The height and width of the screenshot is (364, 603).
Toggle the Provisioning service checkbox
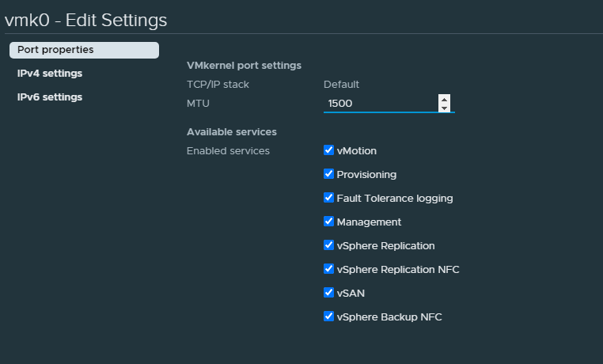(x=329, y=174)
